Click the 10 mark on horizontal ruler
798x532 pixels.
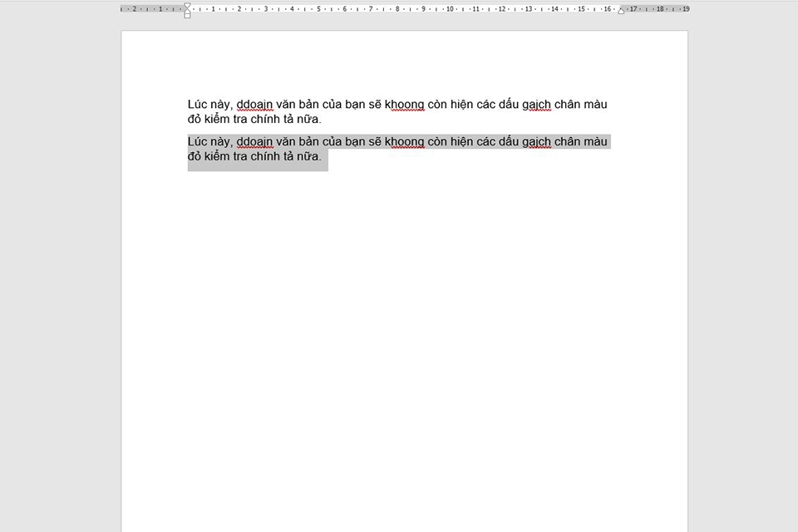point(450,9)
